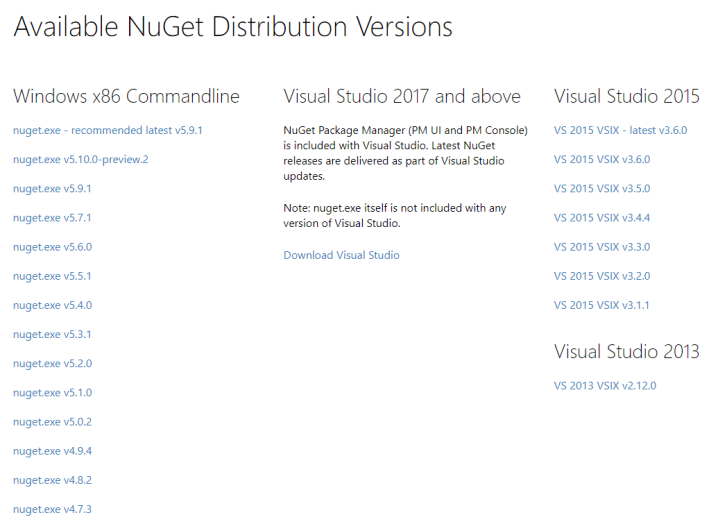Click the note about nuget.exe not included
The height and width of the screenshot is (524, 727).
[x=395, y=216]
